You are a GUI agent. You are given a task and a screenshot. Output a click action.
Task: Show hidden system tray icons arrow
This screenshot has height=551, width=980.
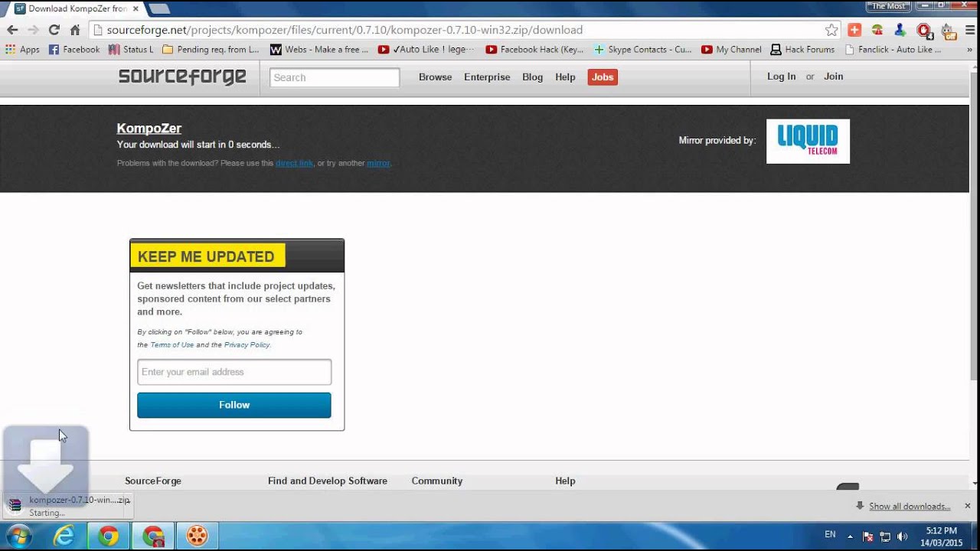(850, 536)
